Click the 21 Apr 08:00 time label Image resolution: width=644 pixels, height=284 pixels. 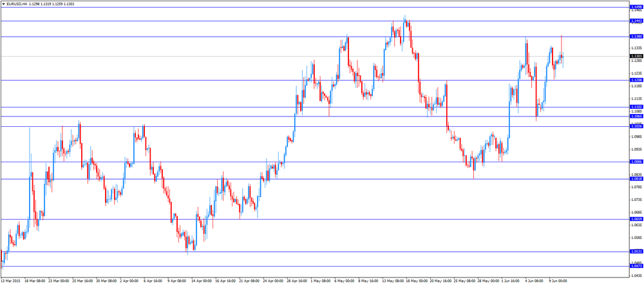coord(249,281)
